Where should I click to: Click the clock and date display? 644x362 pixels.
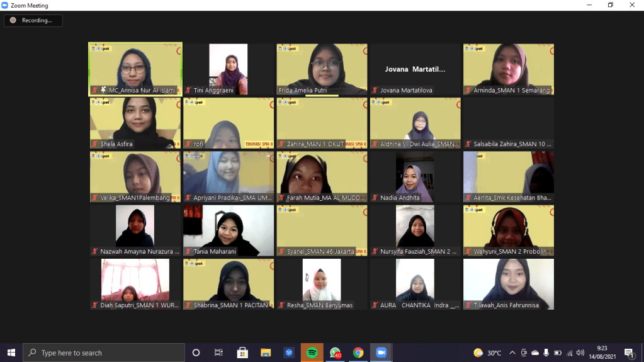click(602, 353)
